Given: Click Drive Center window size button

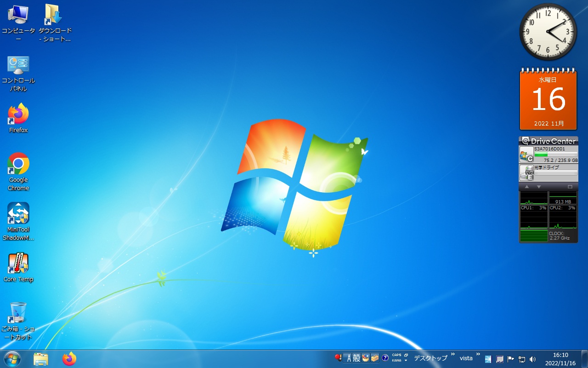Looking at the screenshot, I should point(570,187).
